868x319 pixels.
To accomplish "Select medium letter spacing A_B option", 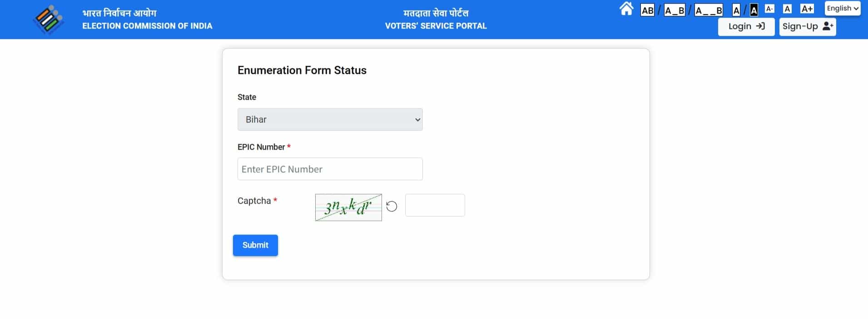I will [x=675, y=10].
